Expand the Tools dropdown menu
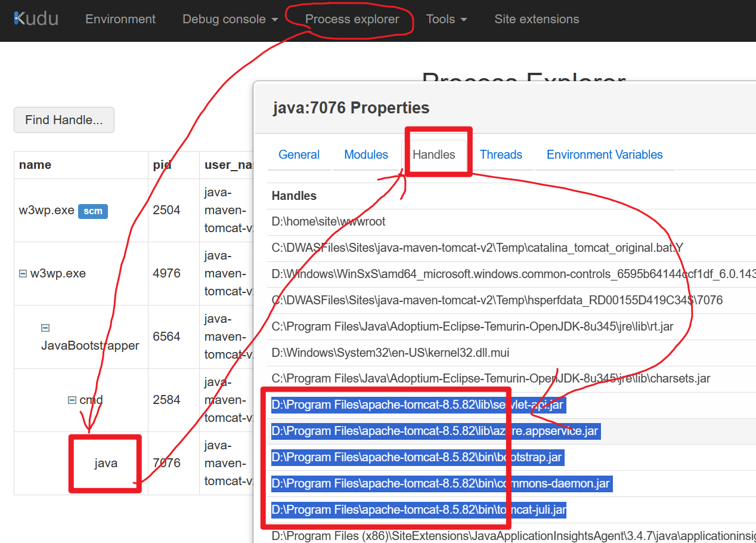 tap(446, 19)
